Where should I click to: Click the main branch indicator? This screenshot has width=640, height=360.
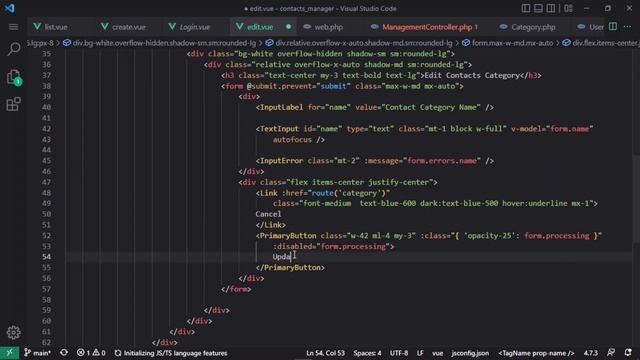pos(37,353)
